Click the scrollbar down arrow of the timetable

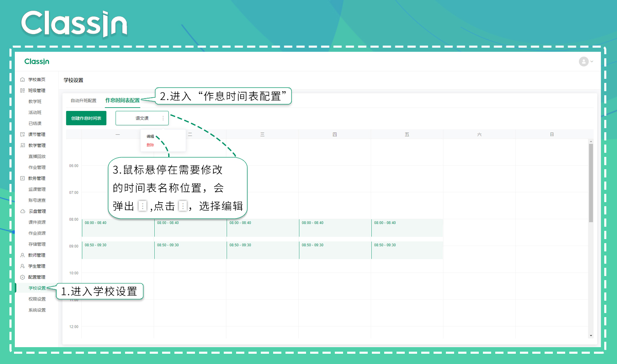click(591, 336)
